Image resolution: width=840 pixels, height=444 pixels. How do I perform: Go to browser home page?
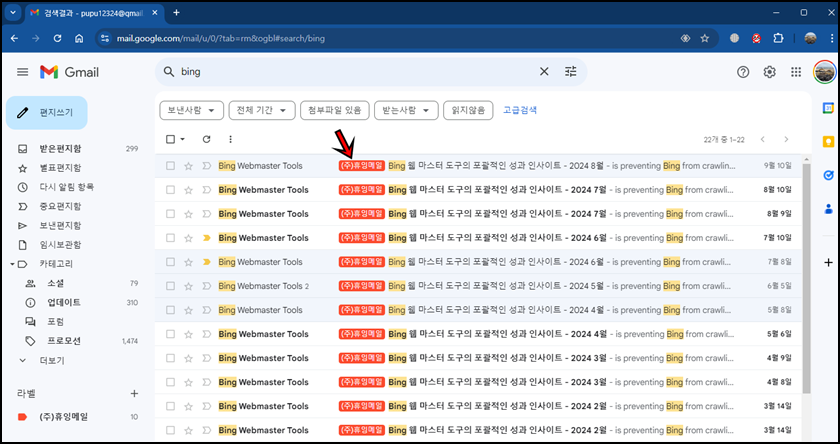pyautogui.click(x=79, y=39)
